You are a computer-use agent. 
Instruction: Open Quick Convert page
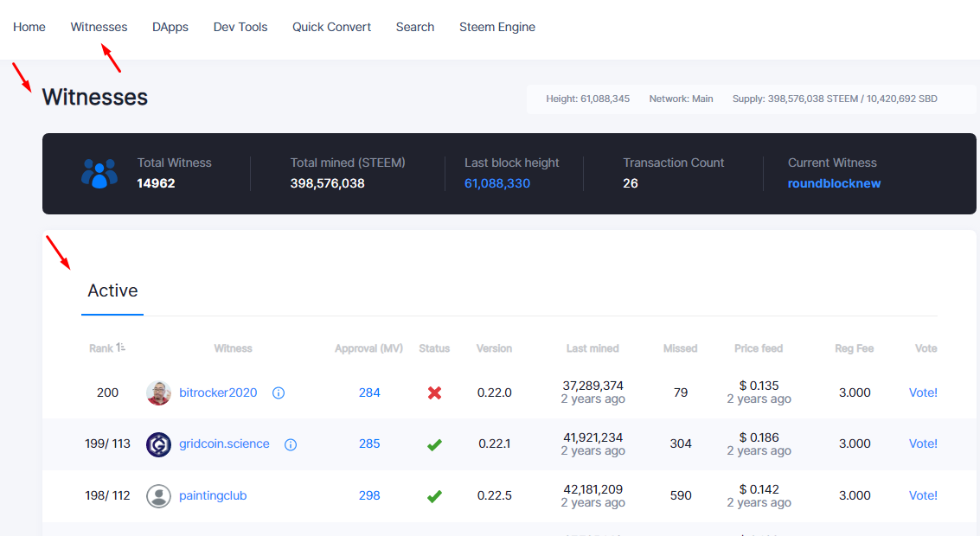(332, 27)
